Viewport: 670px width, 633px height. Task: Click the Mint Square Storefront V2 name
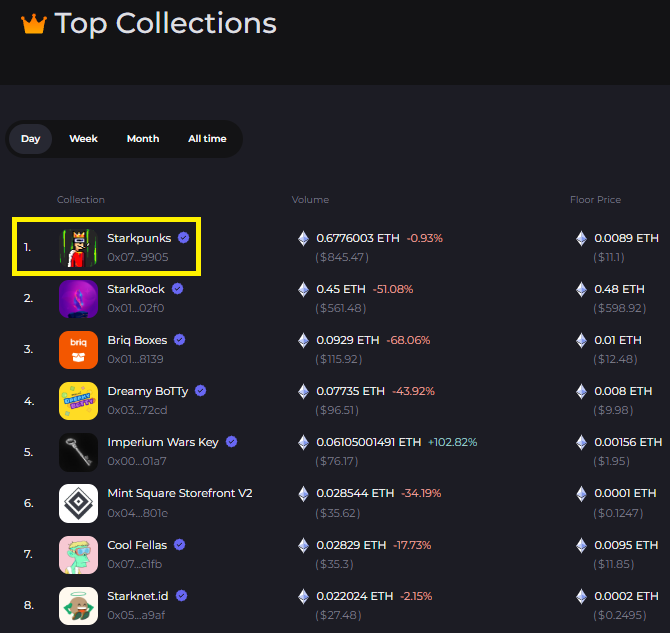pos(180,493)
